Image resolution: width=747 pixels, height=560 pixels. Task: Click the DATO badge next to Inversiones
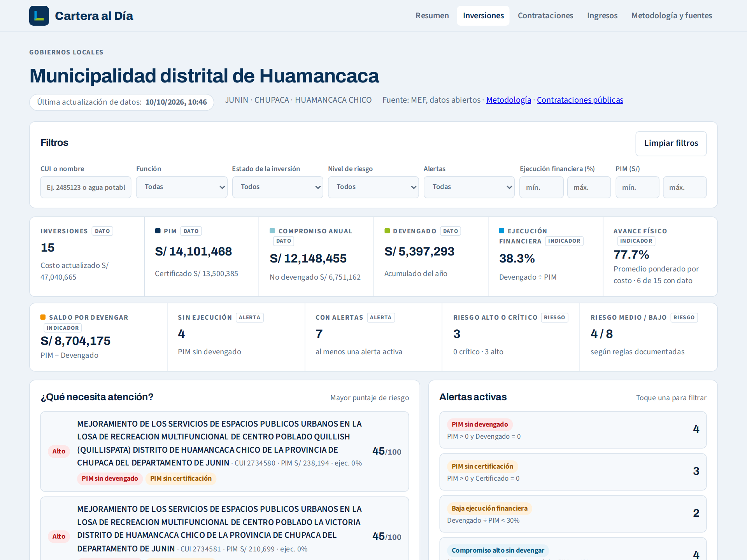pos(102,231)
